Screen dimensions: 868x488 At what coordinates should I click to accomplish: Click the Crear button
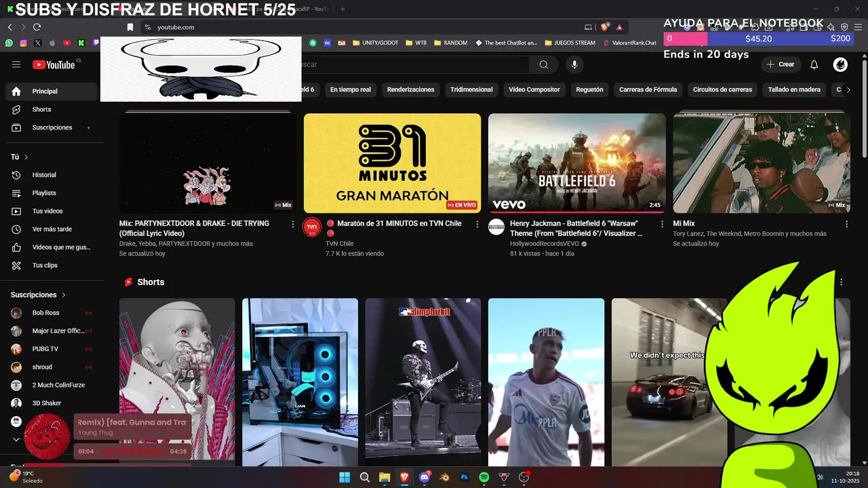pos(781,64)
